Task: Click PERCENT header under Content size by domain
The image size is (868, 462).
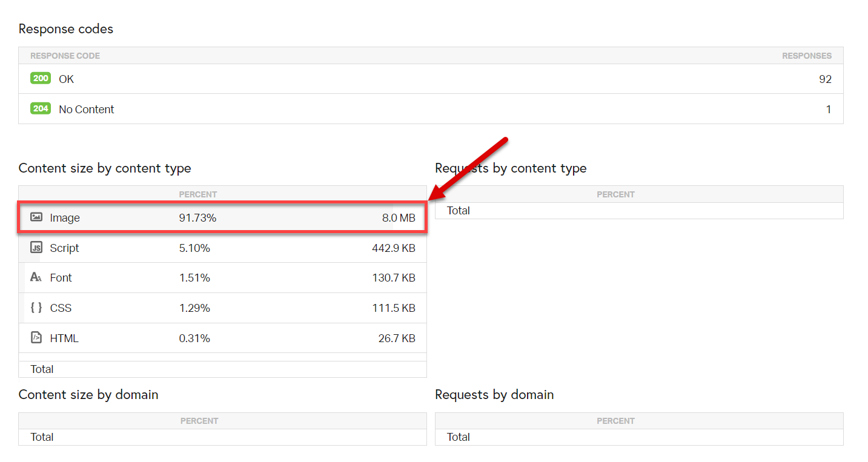Action: 199,421
